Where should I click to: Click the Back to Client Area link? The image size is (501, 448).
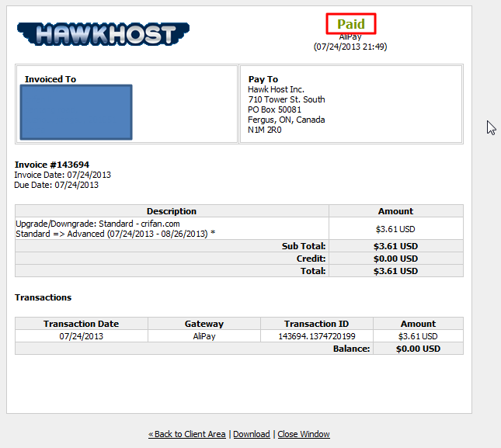pyautogui.click(x=187, y=434)
